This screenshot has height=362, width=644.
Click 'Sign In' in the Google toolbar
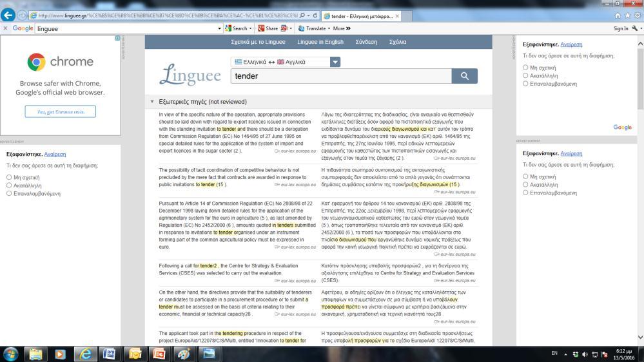coord(621,28)
